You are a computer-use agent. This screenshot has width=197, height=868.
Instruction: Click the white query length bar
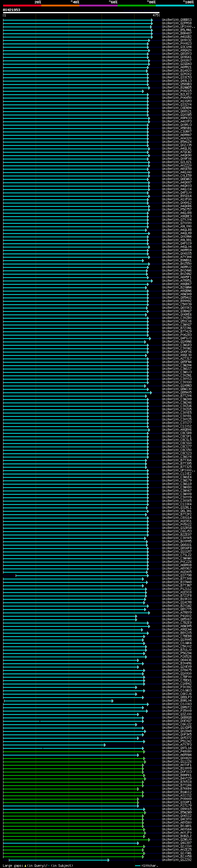pyautogui.click(x=81, y=12)
